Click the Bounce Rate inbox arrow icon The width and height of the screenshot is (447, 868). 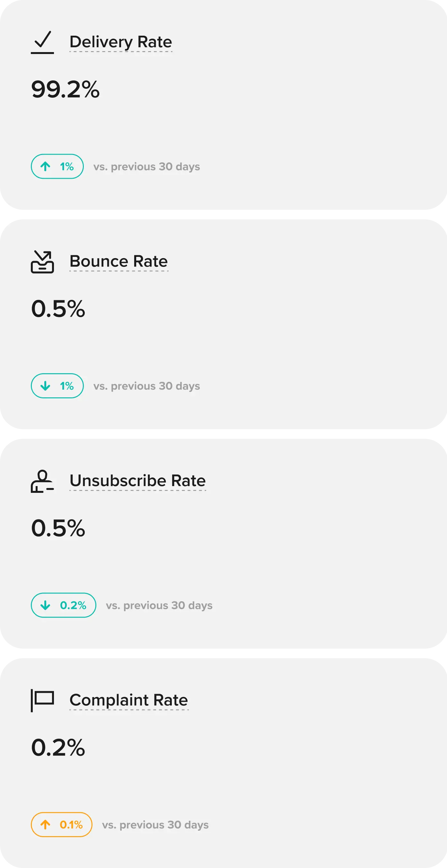pyautogui.click(x=42, y=261)
